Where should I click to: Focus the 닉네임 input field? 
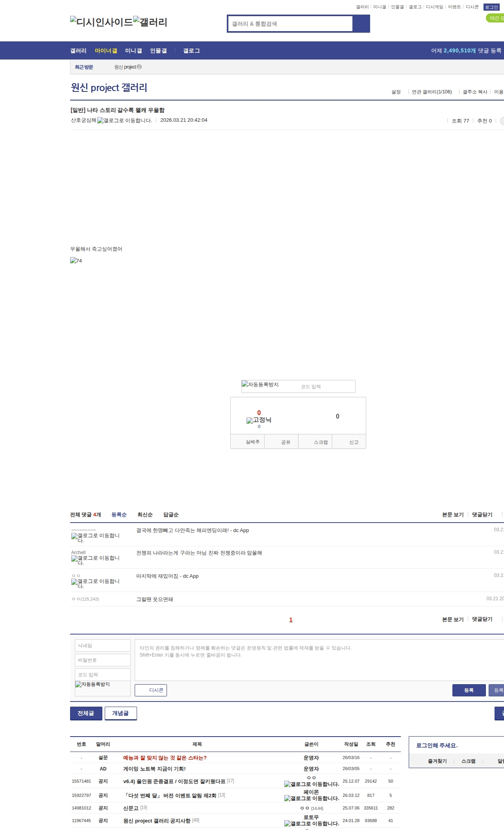(103, 646)
